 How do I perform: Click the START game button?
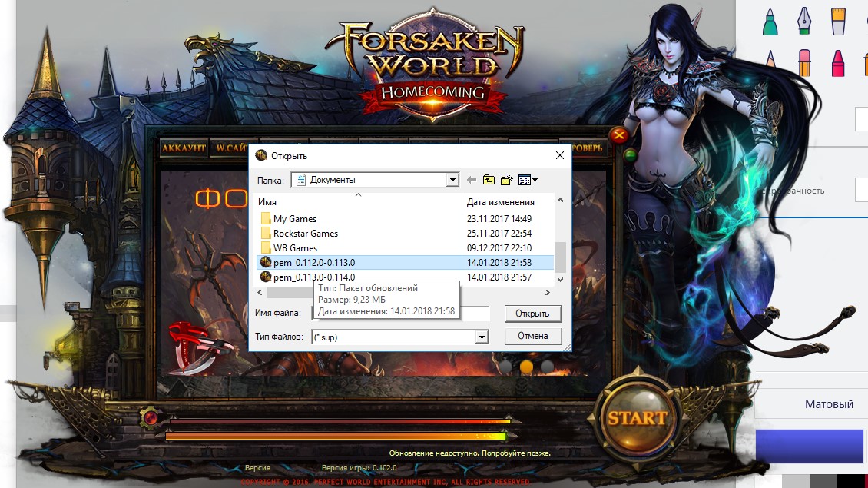637,418
